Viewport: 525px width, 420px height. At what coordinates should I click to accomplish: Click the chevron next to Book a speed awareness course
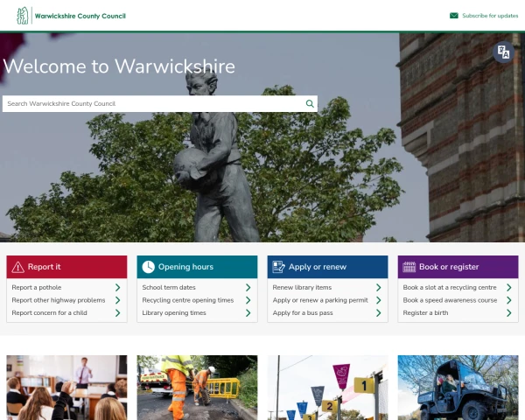point(509,300)
